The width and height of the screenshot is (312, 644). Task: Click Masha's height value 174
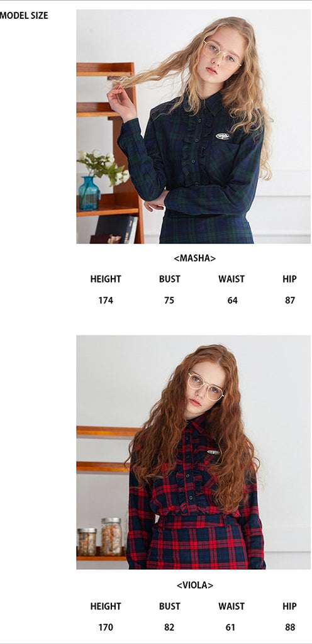coord(106,301)
